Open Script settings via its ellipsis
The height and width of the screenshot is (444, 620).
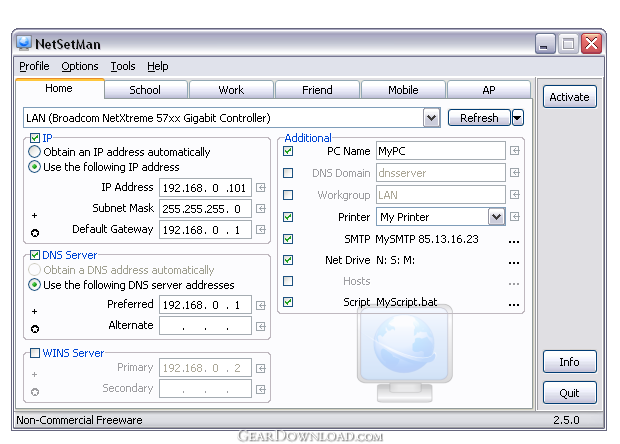pos(514,305)
